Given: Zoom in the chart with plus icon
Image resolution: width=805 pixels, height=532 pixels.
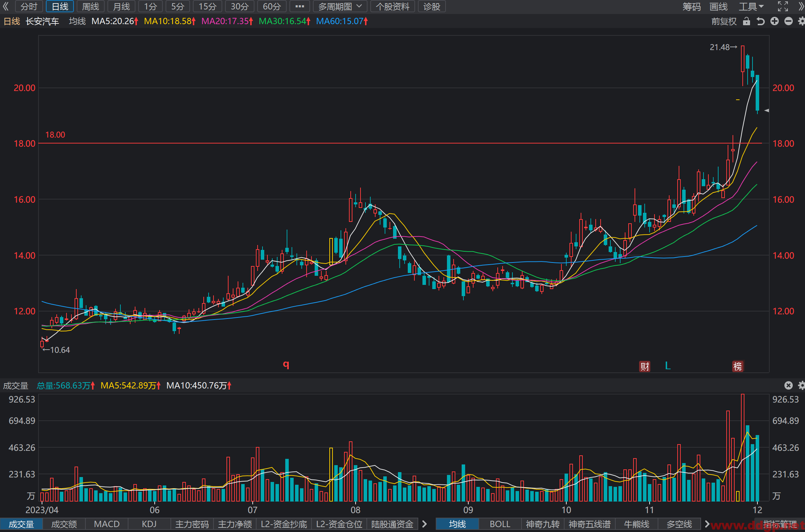Looking at the screenshot, I should pos(775,21).
